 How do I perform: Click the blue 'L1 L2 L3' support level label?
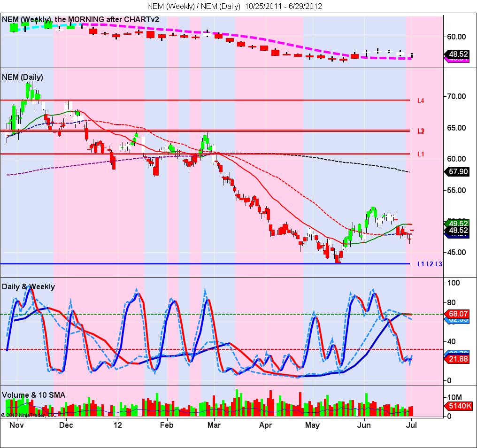(430, 264)
